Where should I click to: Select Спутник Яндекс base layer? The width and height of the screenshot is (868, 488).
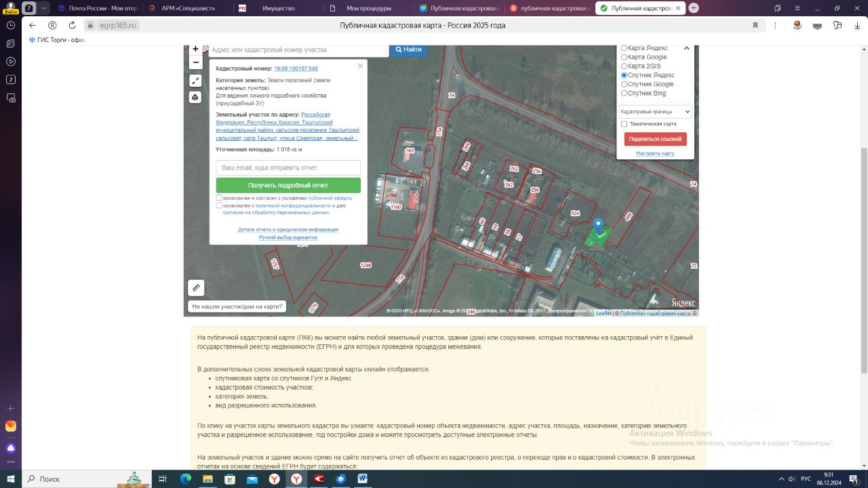coord(625,75)
